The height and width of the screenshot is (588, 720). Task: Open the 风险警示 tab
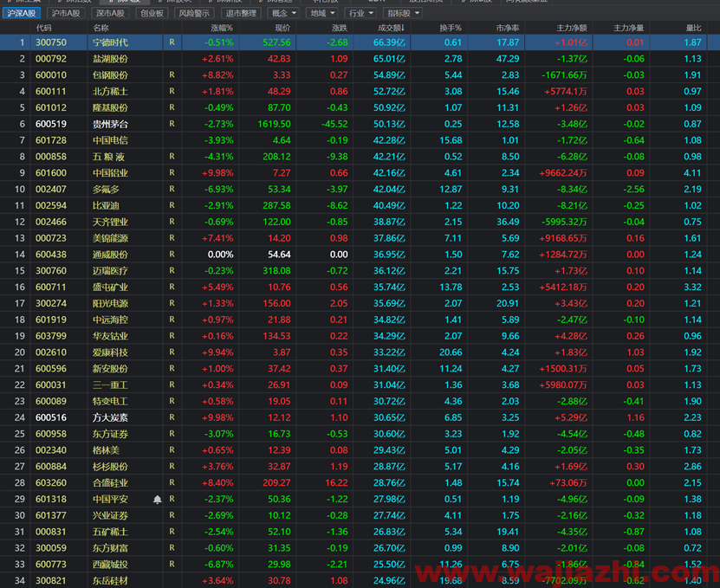pyautogui.click(x=194, y=13)
